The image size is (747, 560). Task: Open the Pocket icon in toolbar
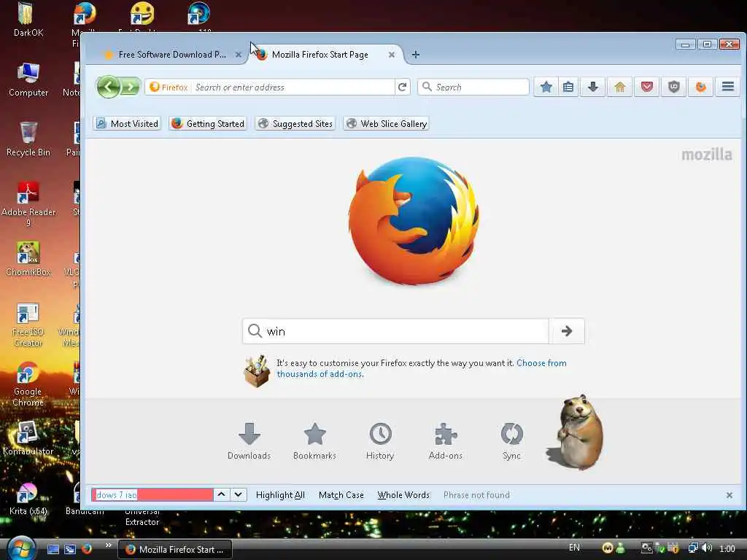pos(647,87)
